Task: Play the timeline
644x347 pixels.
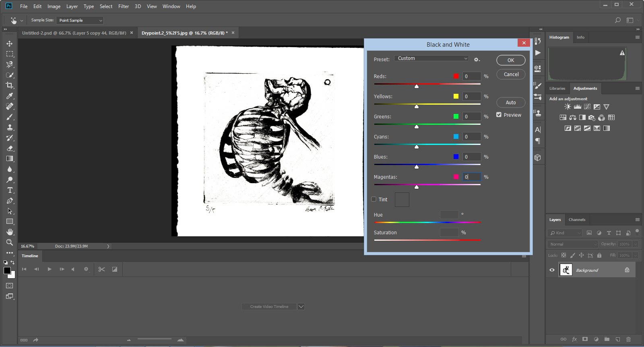Action: 50,269
